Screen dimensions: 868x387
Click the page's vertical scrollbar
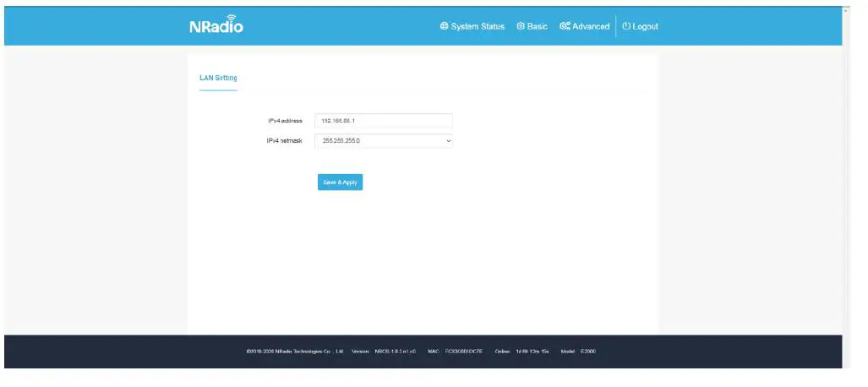(x=846, y=188)
